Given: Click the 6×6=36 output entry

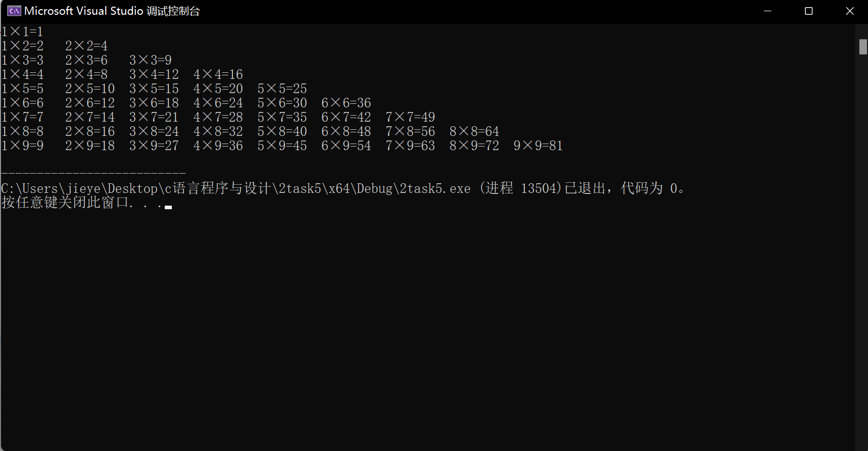Looking at the screenshot, I should pos(346,103).
